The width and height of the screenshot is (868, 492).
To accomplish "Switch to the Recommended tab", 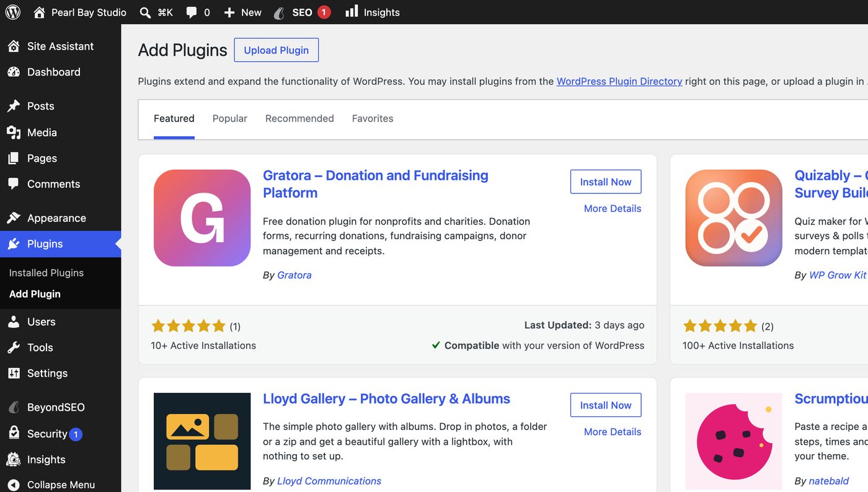I will (299, 118).
